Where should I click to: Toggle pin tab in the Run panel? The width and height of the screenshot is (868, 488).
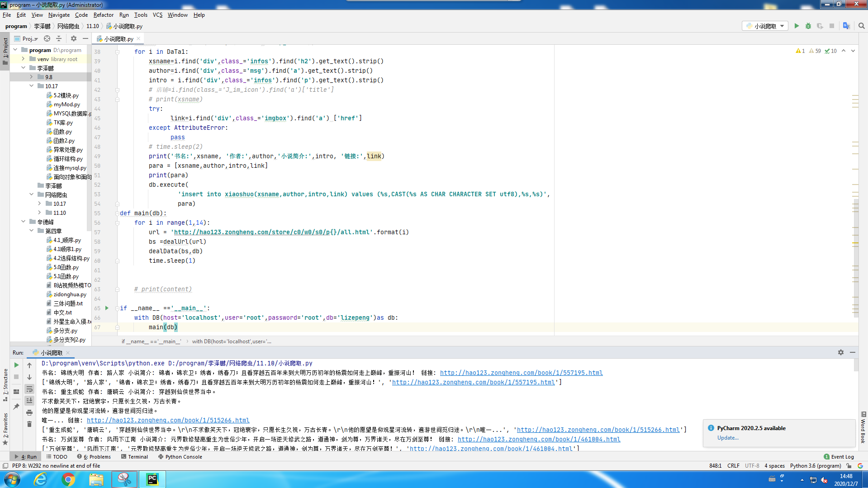point(16,407)
